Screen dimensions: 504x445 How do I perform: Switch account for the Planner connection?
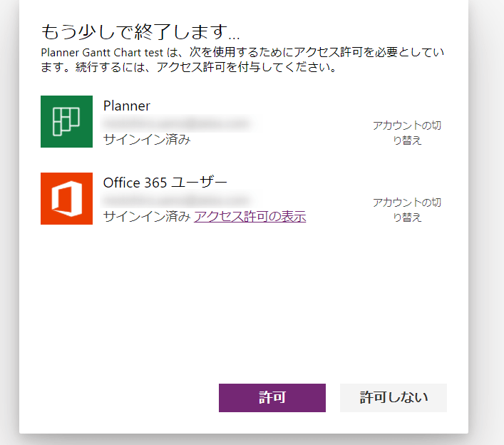(407, 133)
